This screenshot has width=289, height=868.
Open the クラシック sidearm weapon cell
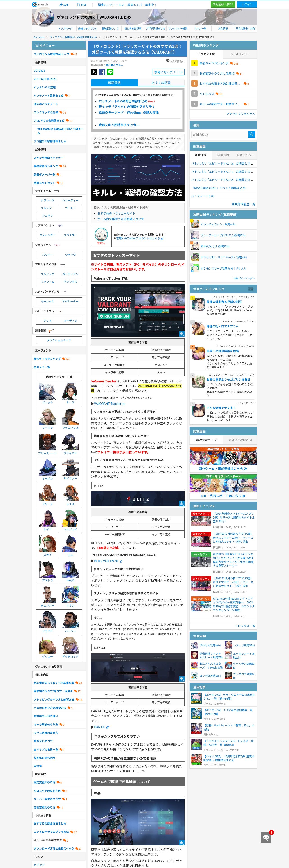click(x=47, y=201)
